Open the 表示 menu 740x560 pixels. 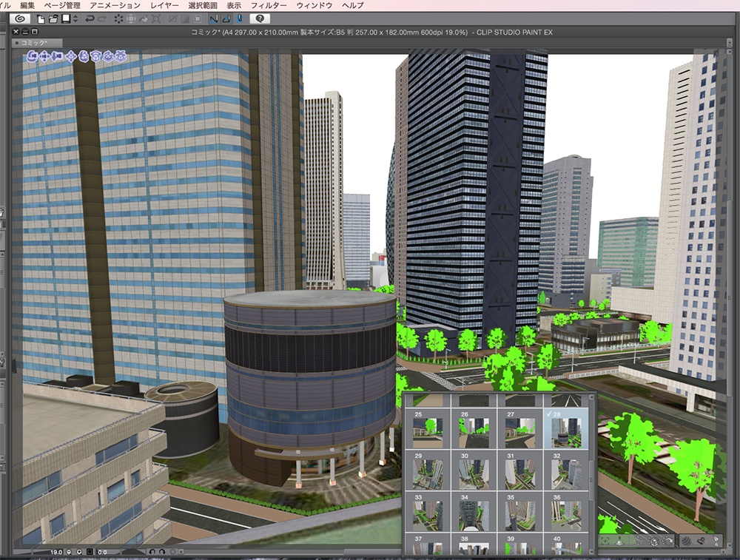(234, 5)
